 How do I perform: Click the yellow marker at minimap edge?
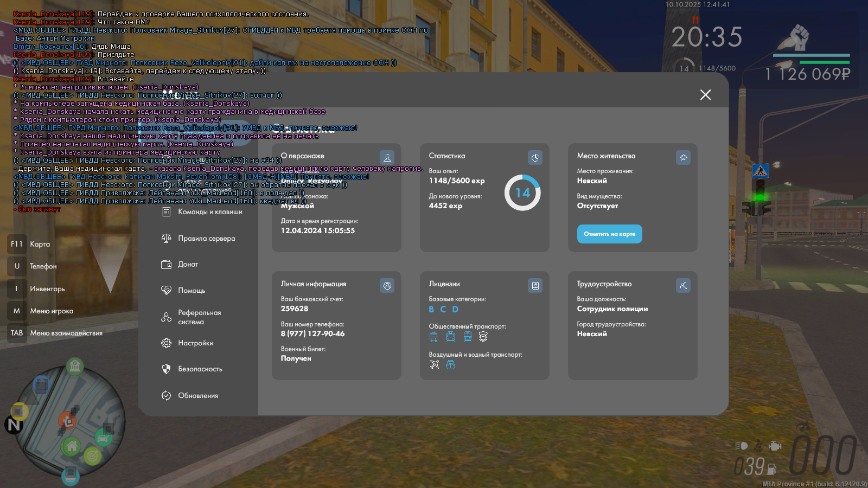[x=20, y=412]
